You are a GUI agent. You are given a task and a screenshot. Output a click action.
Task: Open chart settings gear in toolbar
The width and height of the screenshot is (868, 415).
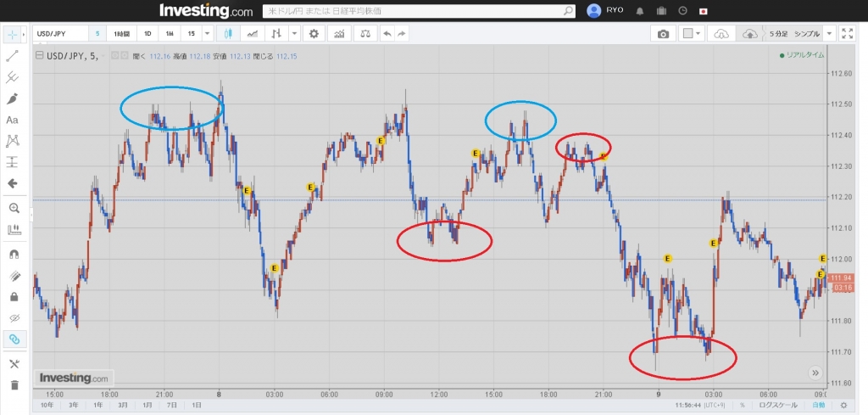click(x=314, y=34)
